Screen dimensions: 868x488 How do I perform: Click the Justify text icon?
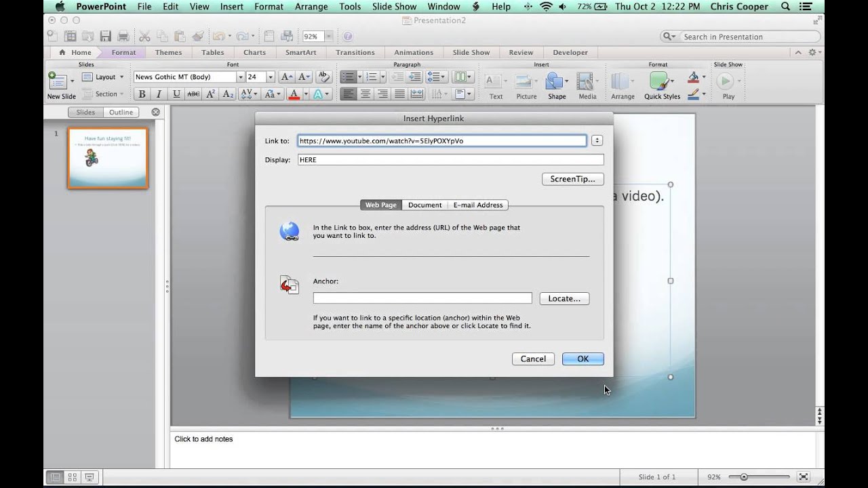pos(400,94)
